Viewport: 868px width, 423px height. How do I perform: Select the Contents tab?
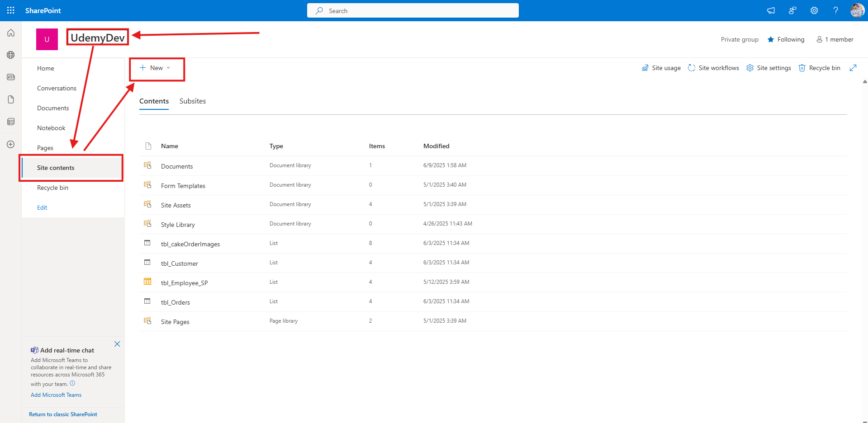coord(154,101)
